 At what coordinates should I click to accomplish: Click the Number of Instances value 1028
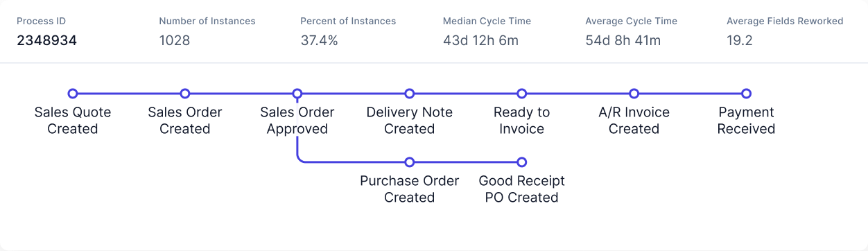[x=175, y=40]
